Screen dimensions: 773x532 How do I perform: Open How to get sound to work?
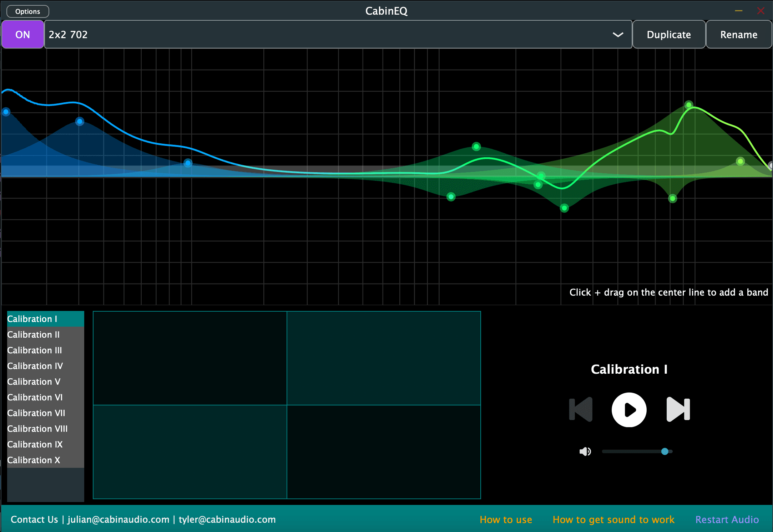click(613, 520)
